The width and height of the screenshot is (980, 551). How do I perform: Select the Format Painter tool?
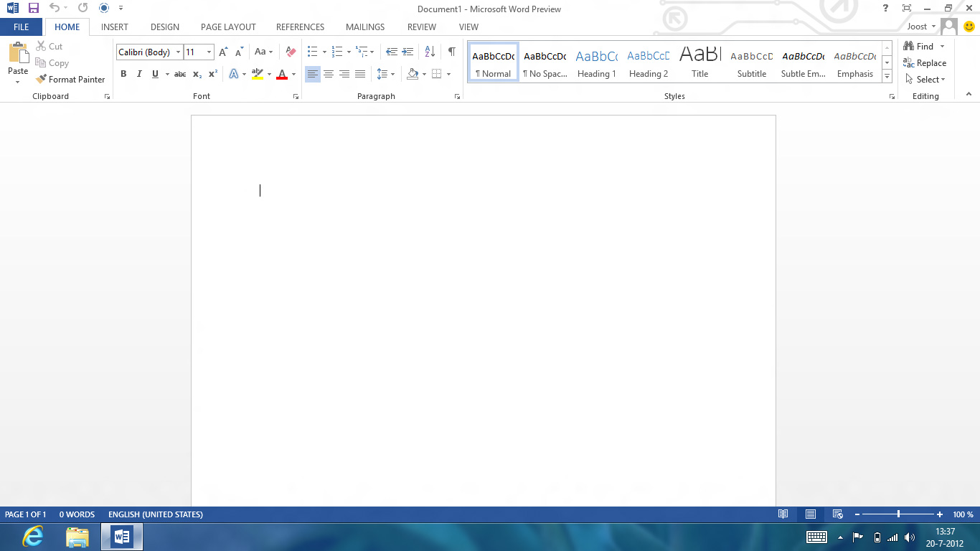click(70, 80)
